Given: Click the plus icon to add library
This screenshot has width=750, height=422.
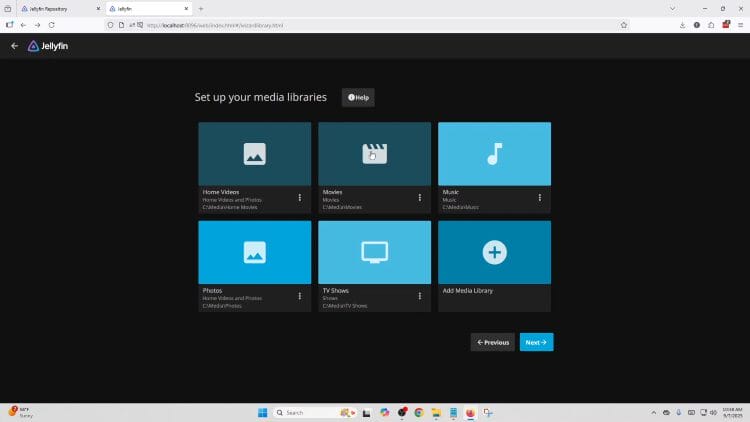Looking at the screenshot, I should tap(494, 252).
